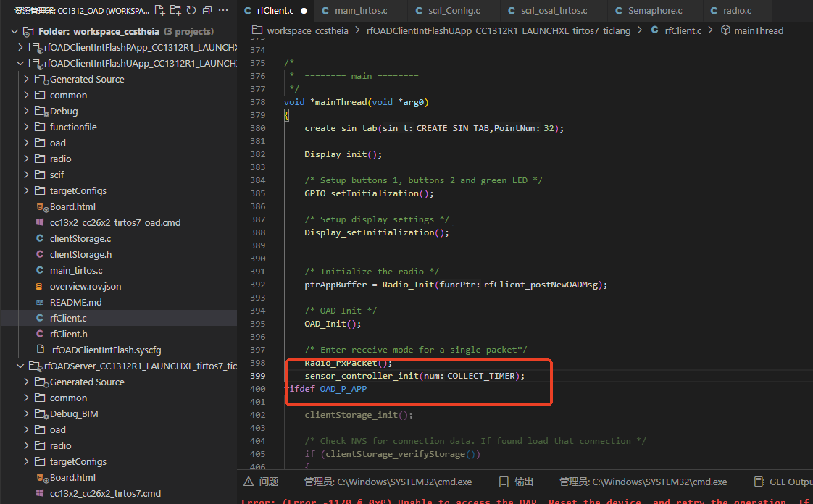Click mainThread in the breadcrumb
This screenshot has height=504, width=813.
coord(758,30)
